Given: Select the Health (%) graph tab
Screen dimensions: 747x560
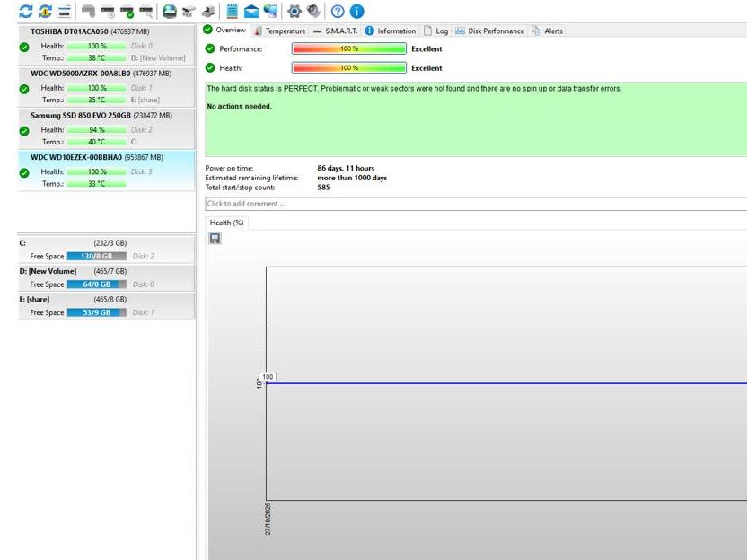Looking at the screenshot, I should pyautogui.click(x=226, y=223).
